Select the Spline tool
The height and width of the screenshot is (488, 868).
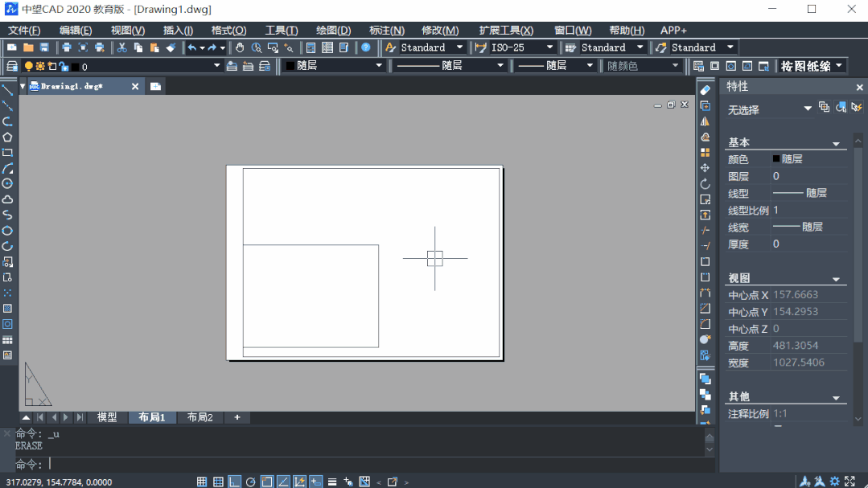tap(8, 215)
